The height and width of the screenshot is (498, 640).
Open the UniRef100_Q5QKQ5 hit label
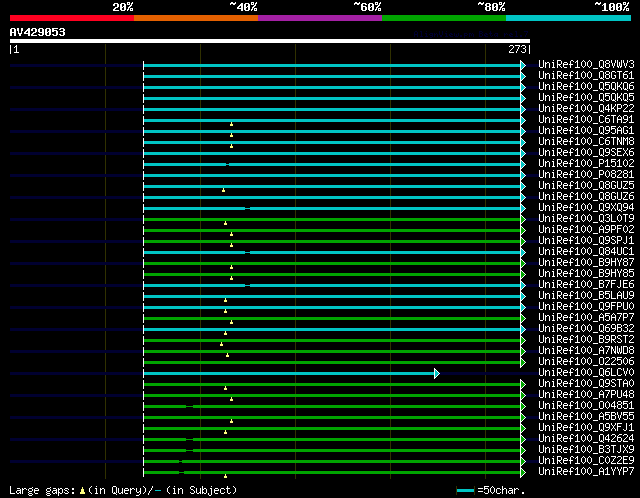586,98
